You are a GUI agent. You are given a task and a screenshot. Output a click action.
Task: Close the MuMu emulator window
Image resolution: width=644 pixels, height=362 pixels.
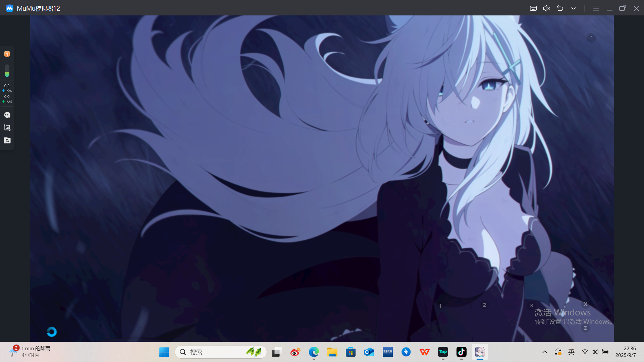coord(636,8)
